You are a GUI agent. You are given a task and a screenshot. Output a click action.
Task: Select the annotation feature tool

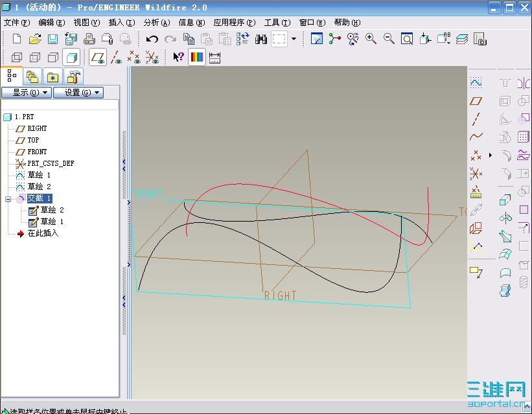476,272
